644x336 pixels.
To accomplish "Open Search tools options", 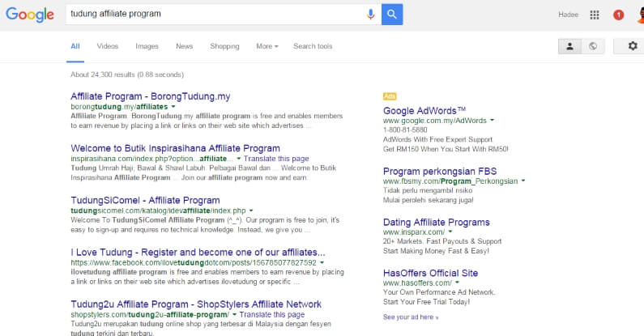I will click(313, 46).
